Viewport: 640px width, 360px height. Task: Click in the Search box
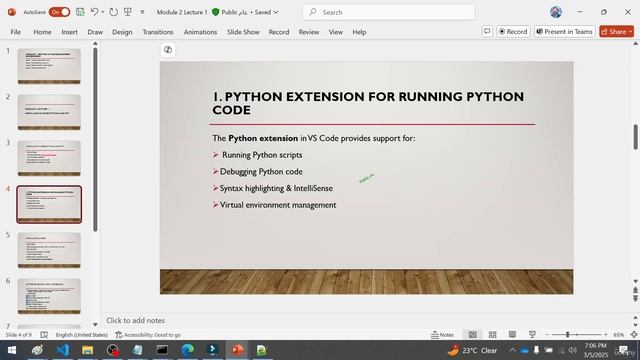tap(389, 12)
